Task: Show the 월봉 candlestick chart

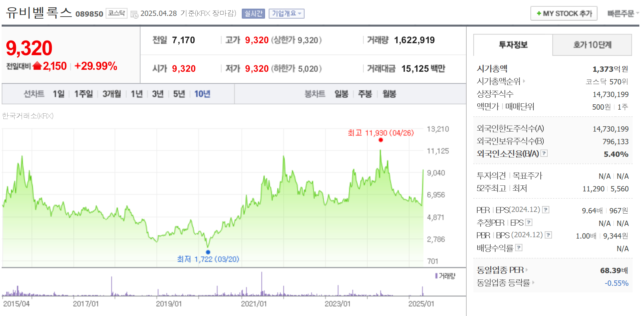Action: click(x=389, y=94)
